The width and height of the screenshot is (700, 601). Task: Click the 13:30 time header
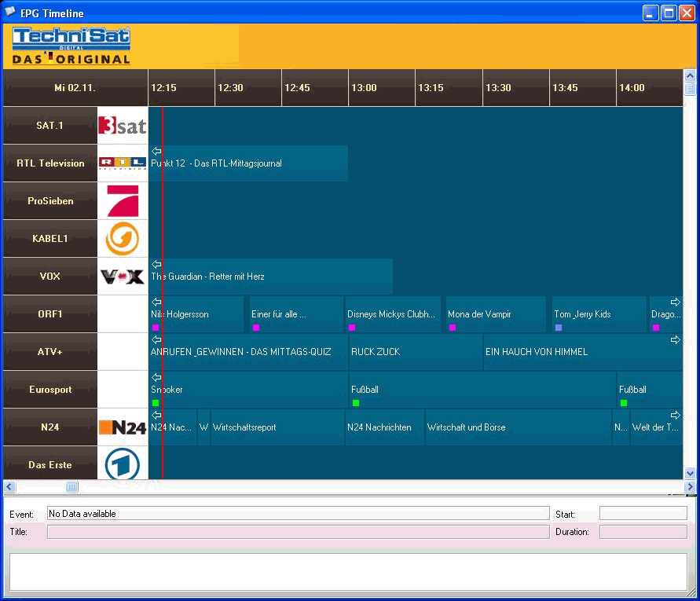coord(515,88)
